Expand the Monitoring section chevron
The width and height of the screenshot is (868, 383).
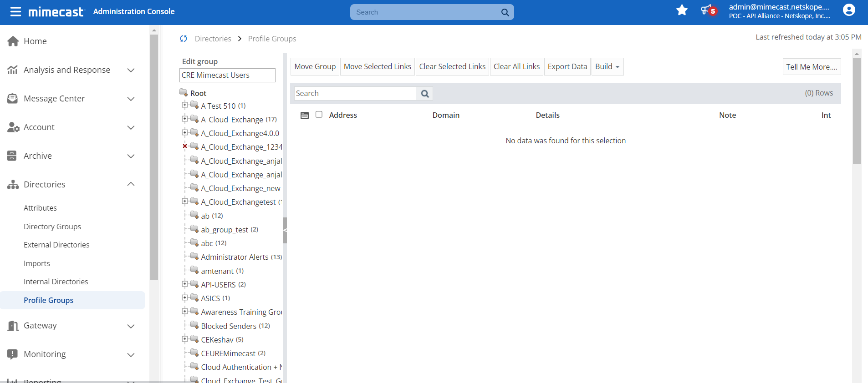(131, 355)
